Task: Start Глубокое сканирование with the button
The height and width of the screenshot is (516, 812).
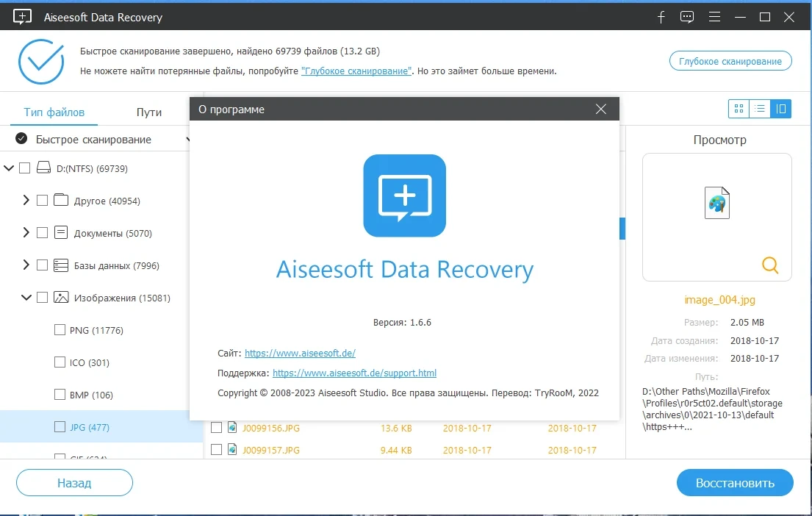Action: coord(730,61)
